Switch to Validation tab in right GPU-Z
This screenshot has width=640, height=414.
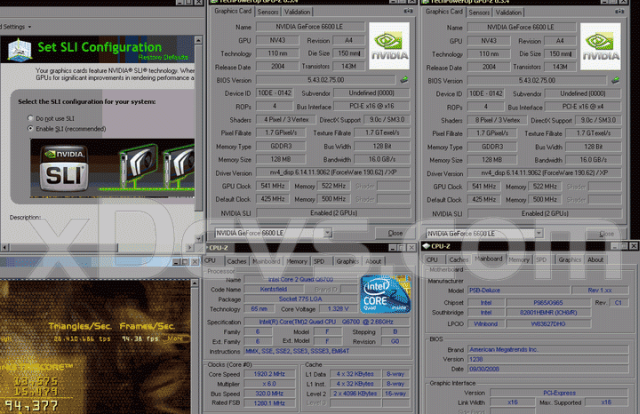click(508, 12)
